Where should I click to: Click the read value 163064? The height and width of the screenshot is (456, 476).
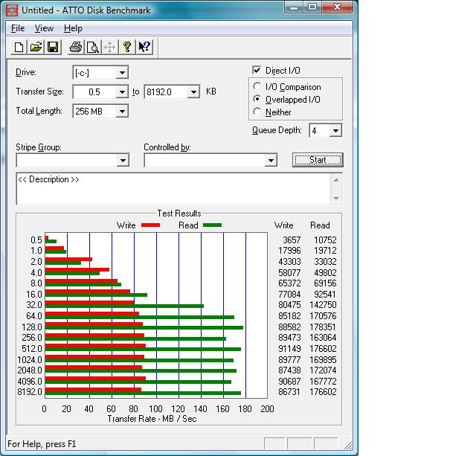tap(323, 337)
